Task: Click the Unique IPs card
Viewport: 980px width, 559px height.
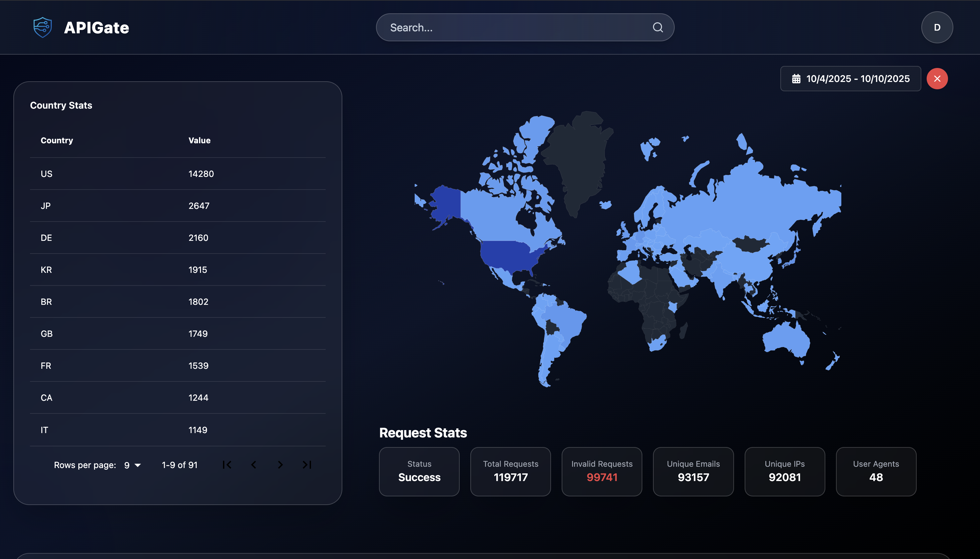Action: click(x=784, y=471)
